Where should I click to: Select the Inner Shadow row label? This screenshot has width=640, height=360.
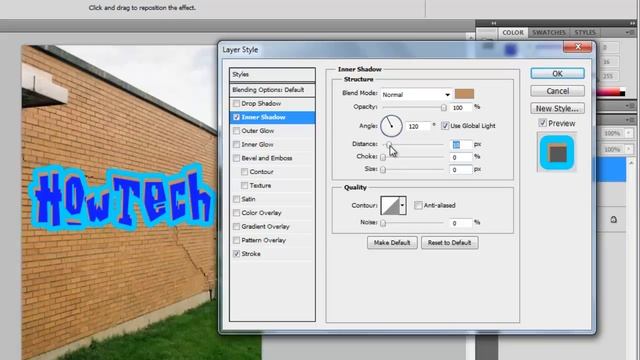pyautogui.click(x=264, y=117)
